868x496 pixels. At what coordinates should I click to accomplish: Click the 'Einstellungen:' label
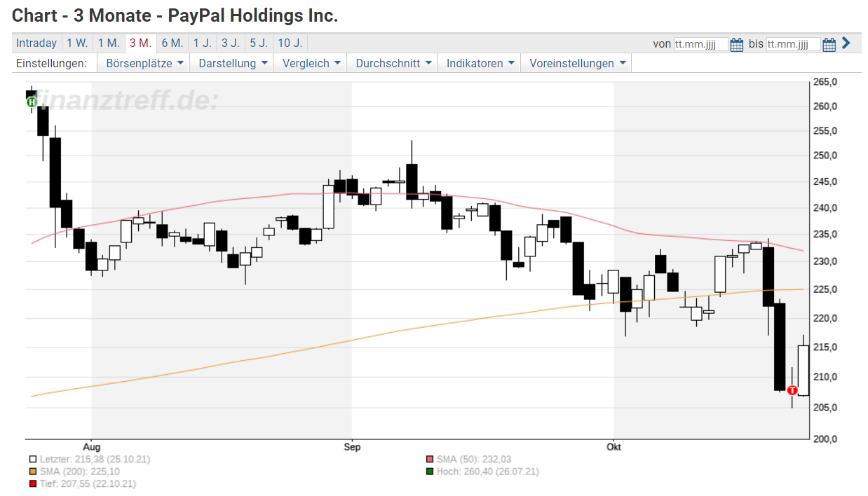[51, 63]
